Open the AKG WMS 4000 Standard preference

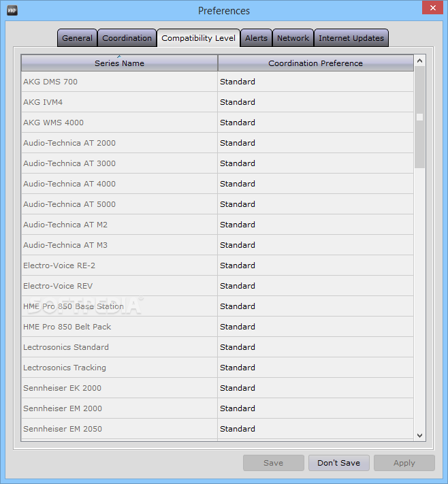point(315,123)
